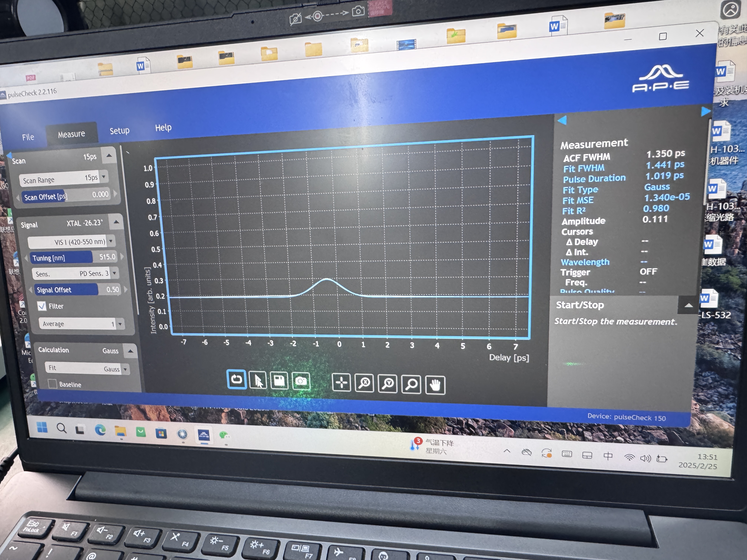
Task: Toggle the Filter checkbox
Action: pos(42,306)
